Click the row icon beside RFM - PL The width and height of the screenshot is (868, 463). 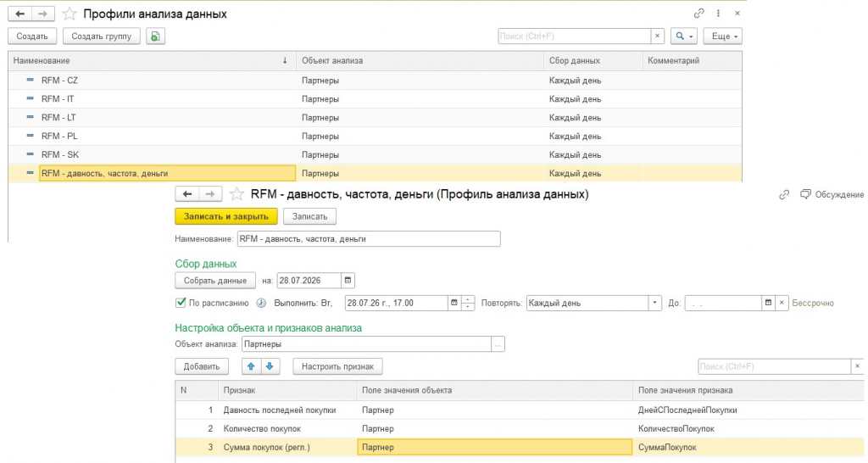[31, 136]
